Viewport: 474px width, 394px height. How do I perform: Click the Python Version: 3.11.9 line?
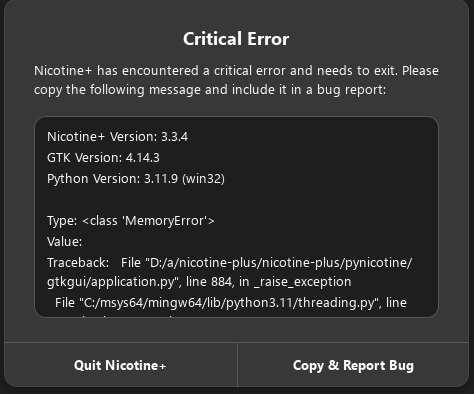click(x=136, y=179)
